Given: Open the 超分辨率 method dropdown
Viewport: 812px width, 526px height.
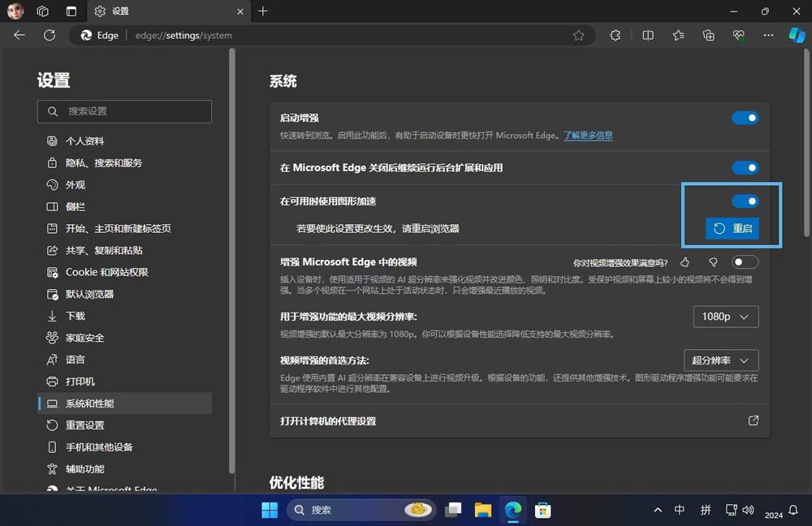Looking at the screenshot, I should tap(721, 360).
